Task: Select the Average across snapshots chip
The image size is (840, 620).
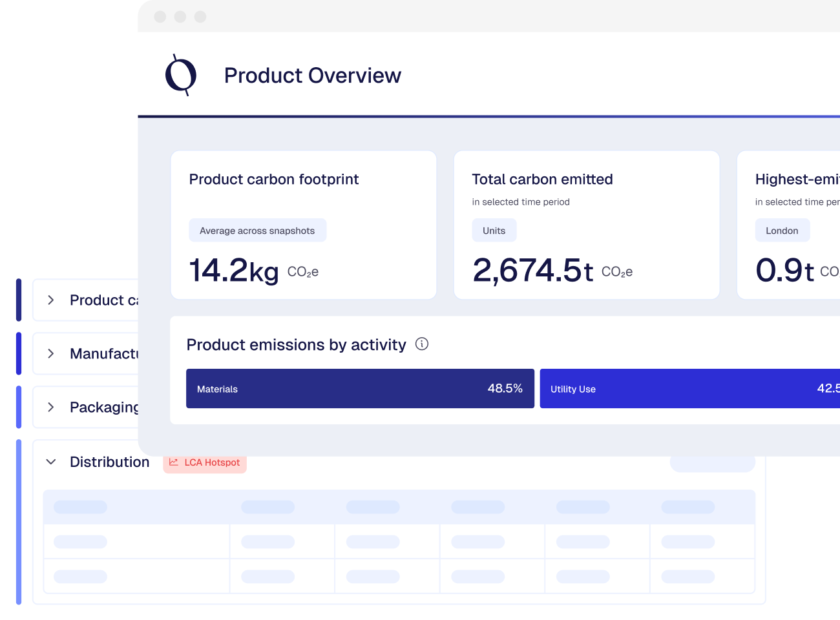Action: (257, 231)
